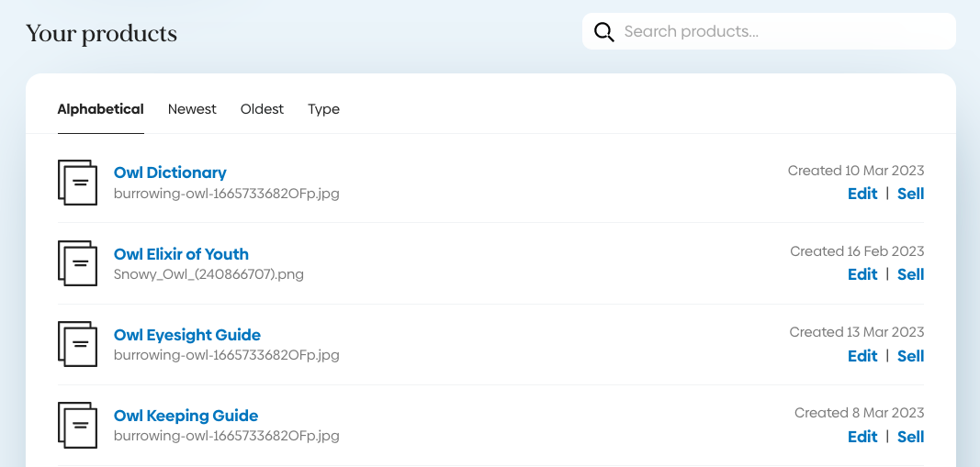Focus the Search products field
Image resolution: width=980 pixels, height=467 pixels.
pyautogui.click(x=781, y=32)
